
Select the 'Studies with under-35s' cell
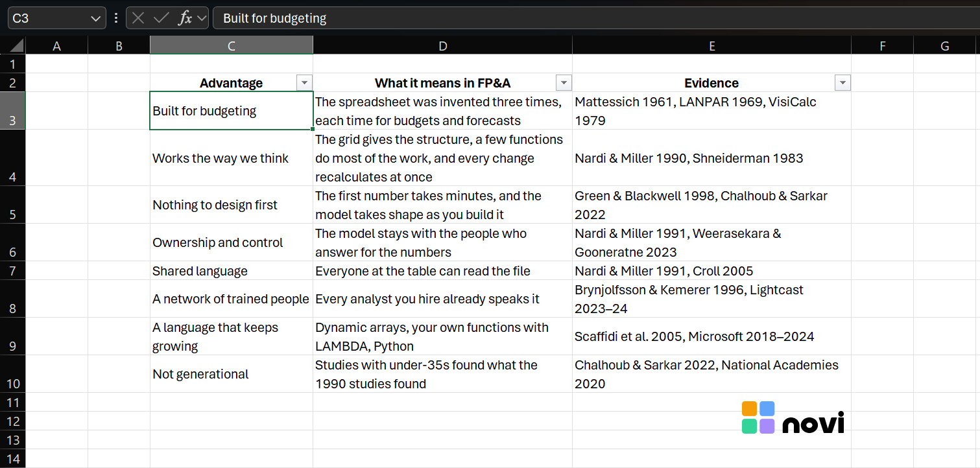[x=442, y=374]
